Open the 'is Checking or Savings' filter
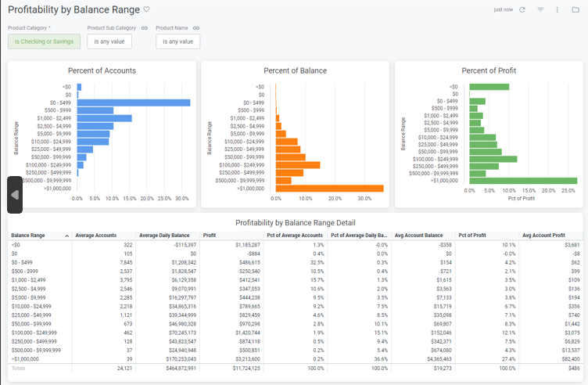This screenshot has height=385, width=588. [x=33, y=41]
